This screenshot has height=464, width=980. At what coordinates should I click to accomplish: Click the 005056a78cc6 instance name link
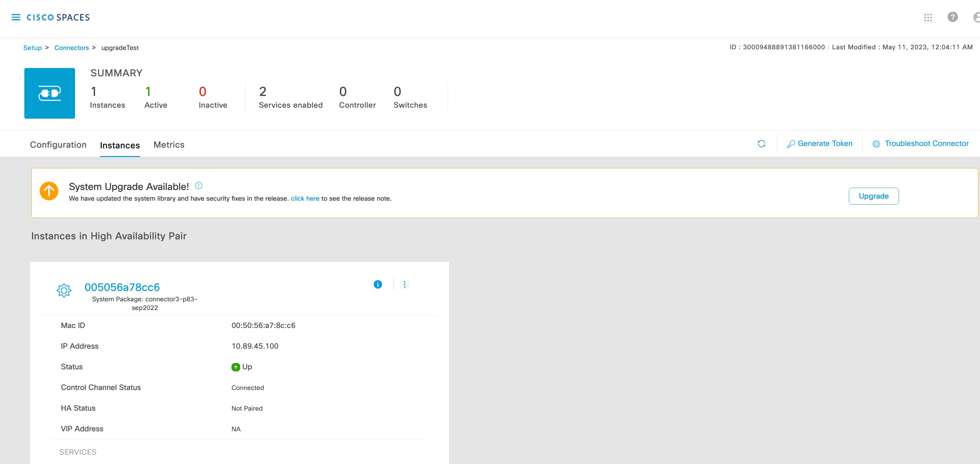[122, 287]
